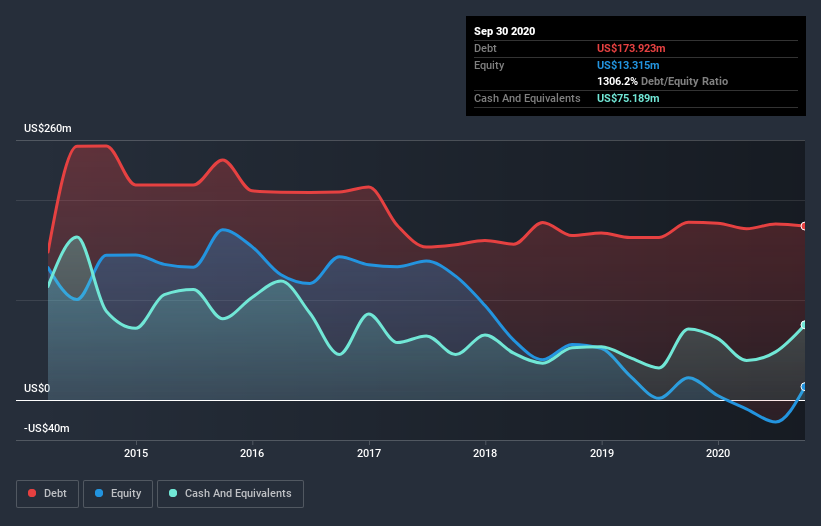Toggle the Equity legend button
Screen dimensions: 821x526
tap(118, 494)
